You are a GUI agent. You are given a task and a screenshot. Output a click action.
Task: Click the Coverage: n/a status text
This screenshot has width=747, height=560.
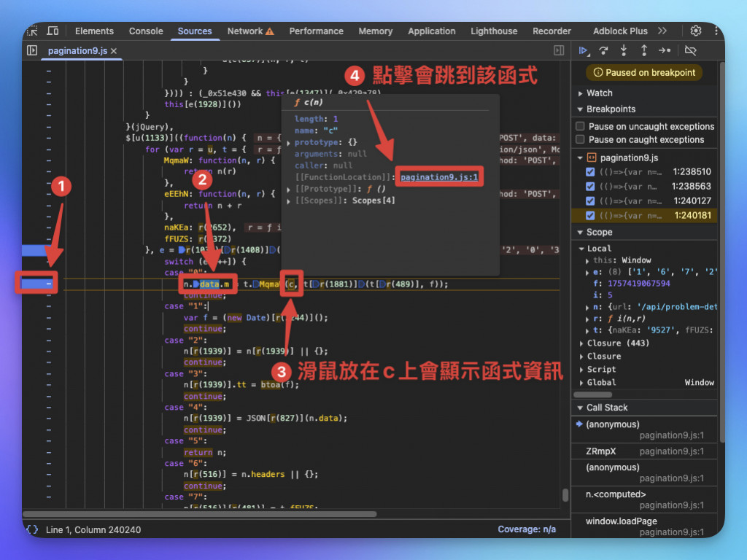tap(527, 529)
